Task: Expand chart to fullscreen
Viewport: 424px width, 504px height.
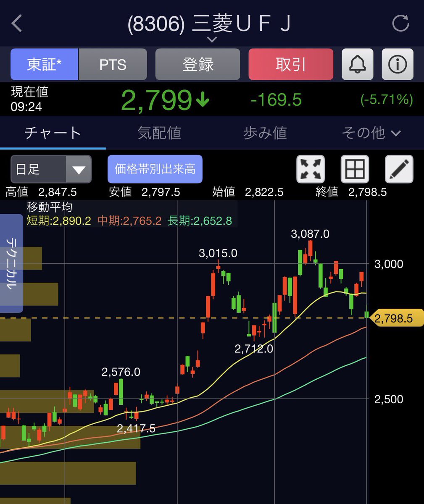Action: 311,169
